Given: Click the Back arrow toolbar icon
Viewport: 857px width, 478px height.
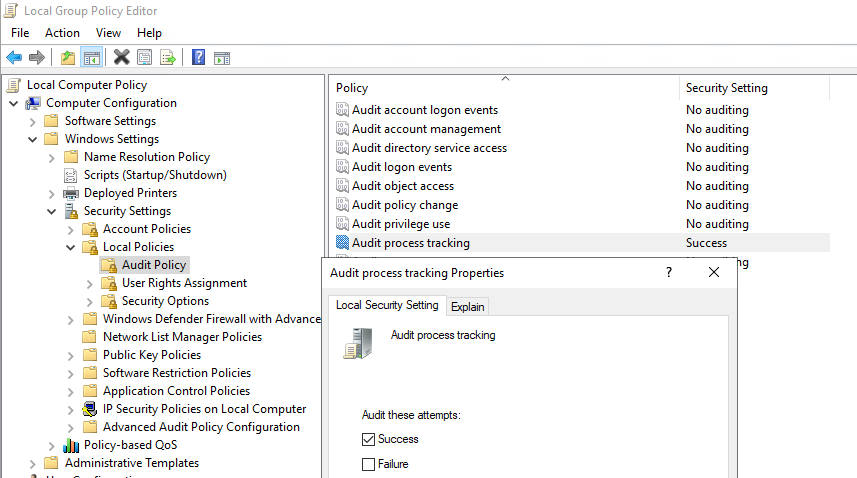Looking at the screenshot, I should pyautogui.click(x=14, y=57).
